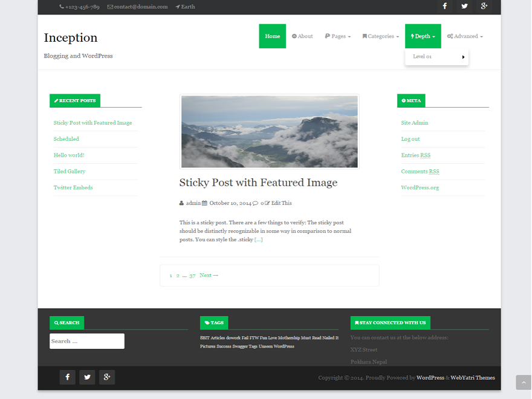Expand the Level 01 submenu under Depth
Image resolution: width=532 pixels, height=399 pixels.
(435, 56)
